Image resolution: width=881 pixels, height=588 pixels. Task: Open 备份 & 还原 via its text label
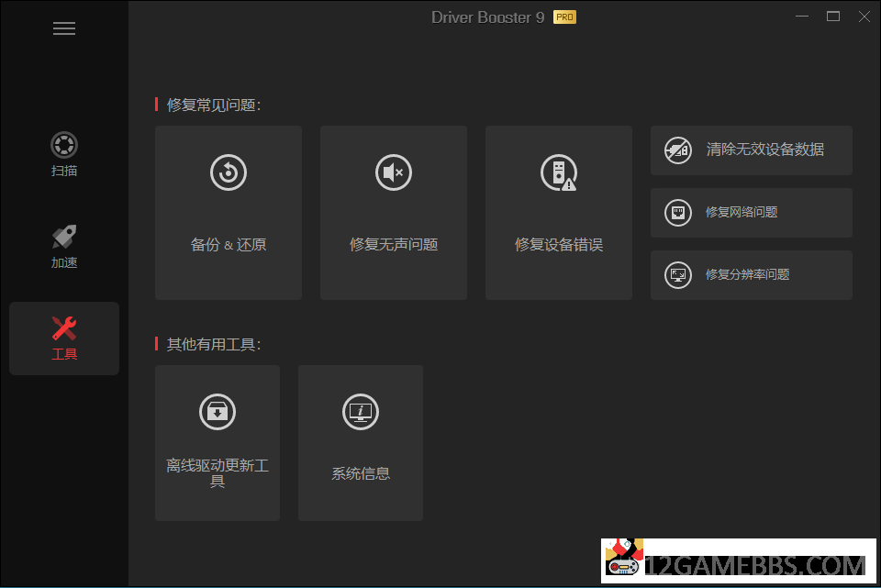[x=229, y=245]
